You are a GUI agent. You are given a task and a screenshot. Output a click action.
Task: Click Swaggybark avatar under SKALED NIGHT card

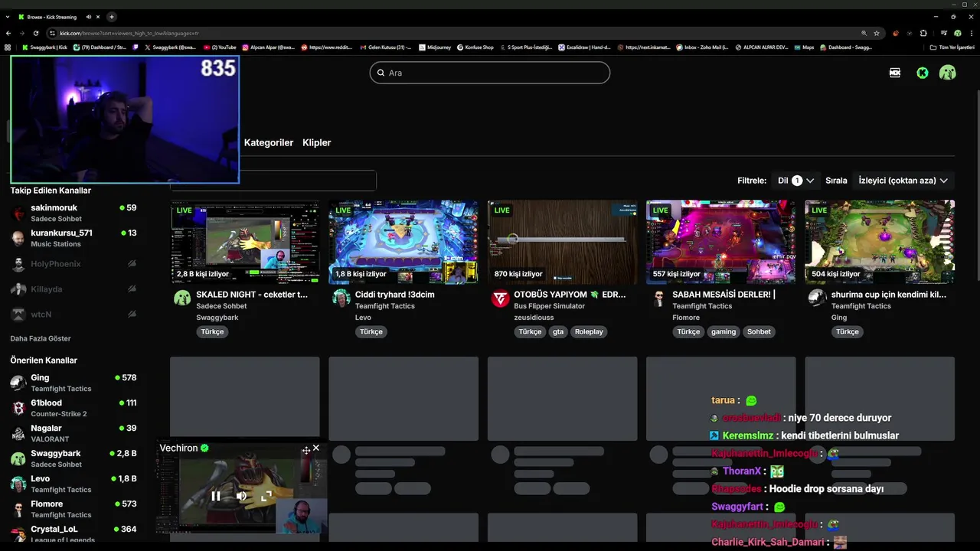point(182,298)
